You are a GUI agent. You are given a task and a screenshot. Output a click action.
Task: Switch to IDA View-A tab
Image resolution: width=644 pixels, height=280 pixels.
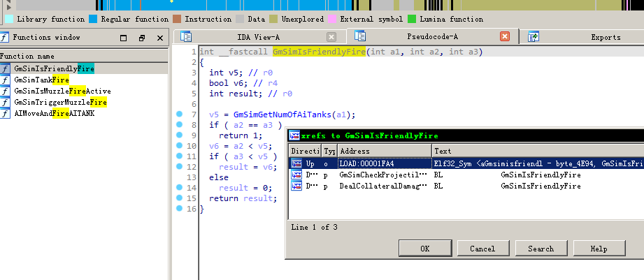pyautogui.click(x=259, y=37)
